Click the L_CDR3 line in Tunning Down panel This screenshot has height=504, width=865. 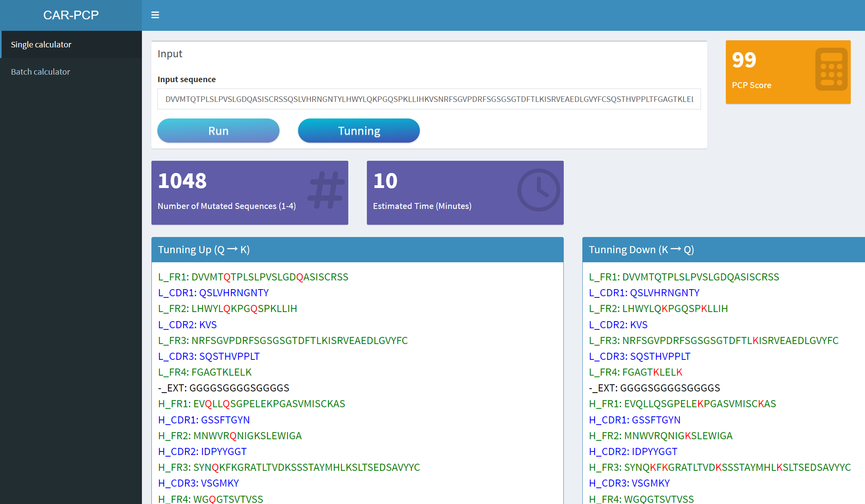[x=639, y=356]
